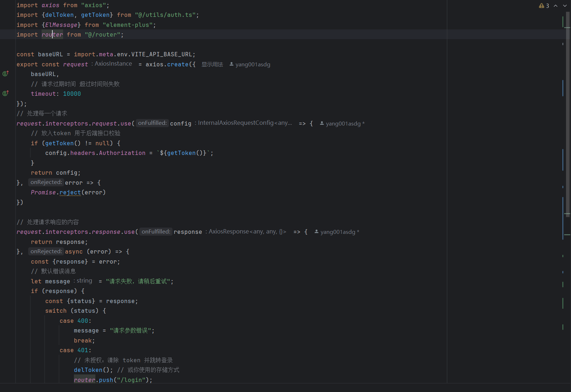
Task: Click the gutter marker beside the baseURL line
Action: coord(5,74)
